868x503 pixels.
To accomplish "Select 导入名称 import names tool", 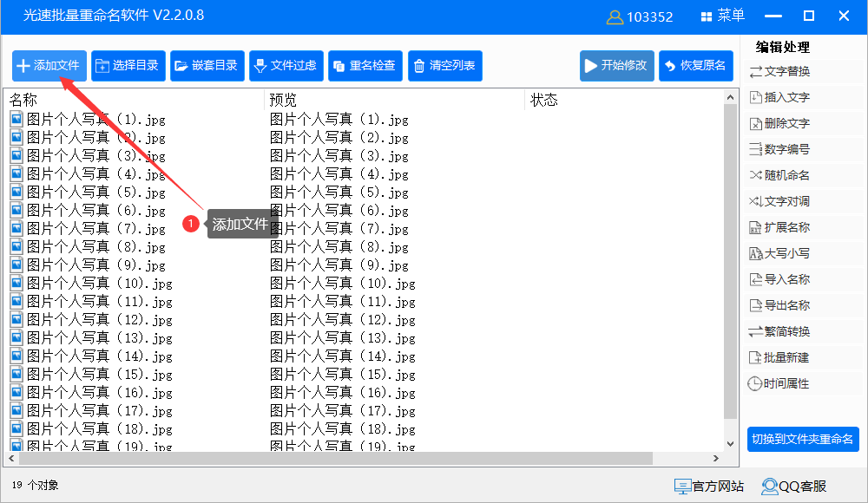I will (779, 279).
